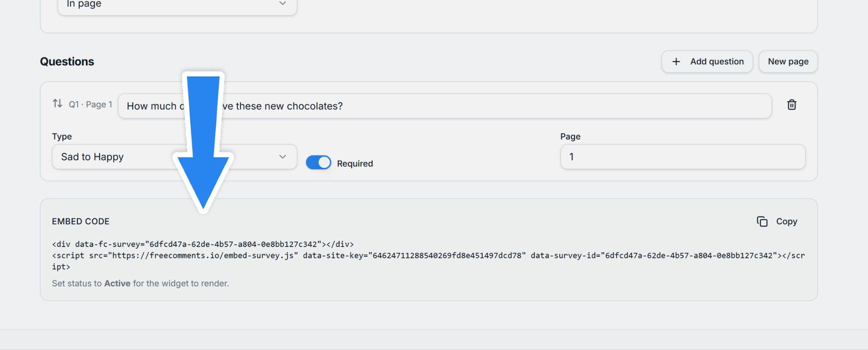Viewport: 868px width, 350px height.
Task: Click the Type field label
Action: point(62,136)
